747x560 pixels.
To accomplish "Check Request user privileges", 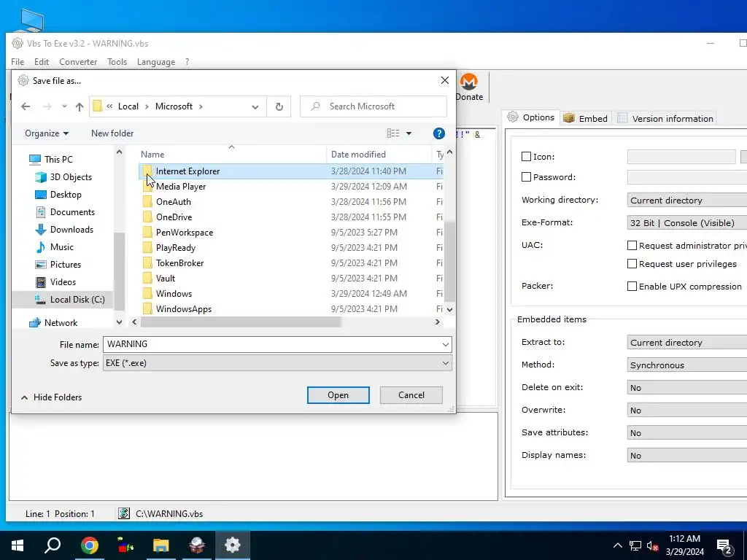I will click(632, 264).
